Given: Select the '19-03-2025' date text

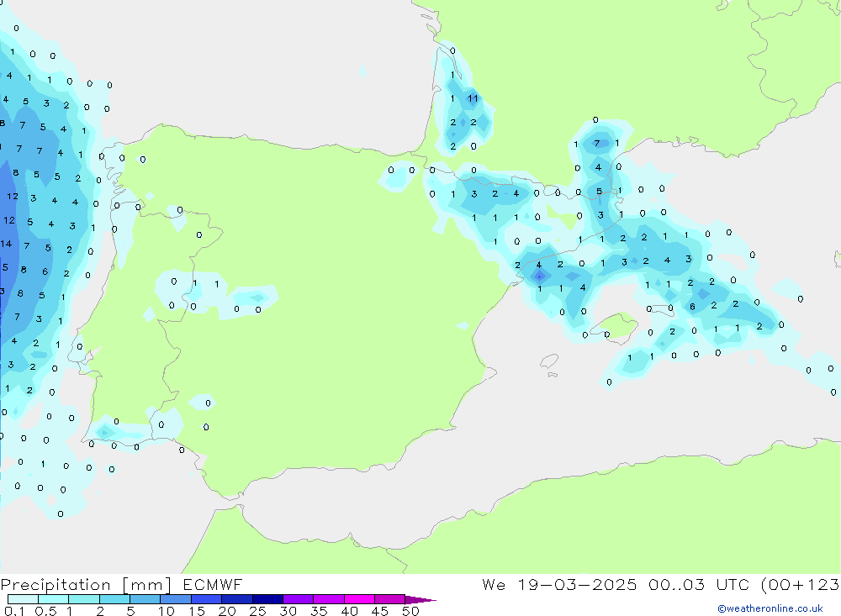Looking at the screenshot, I should click(x=577, y=584).
